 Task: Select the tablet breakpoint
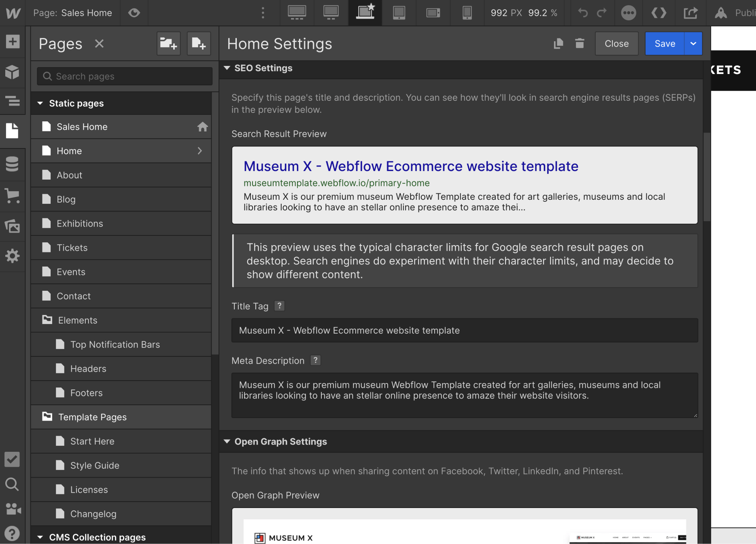399,13
